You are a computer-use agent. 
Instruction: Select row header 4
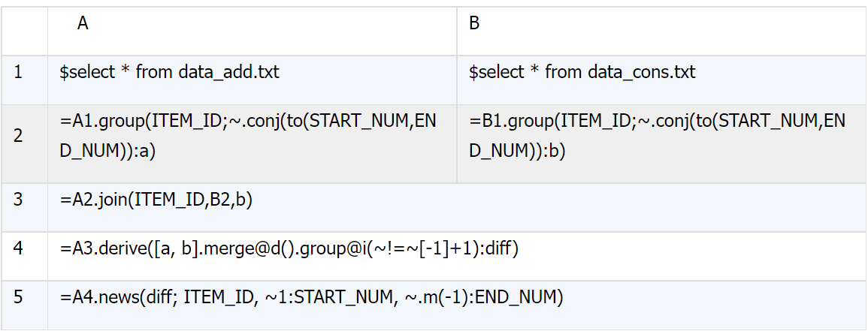[x=24, y=256]
